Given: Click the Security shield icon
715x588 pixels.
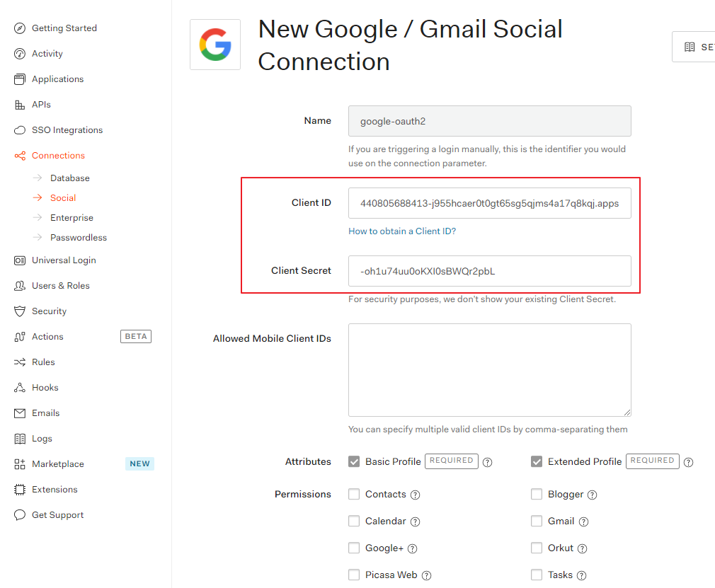Looking at the screenshot, I should (20, 311).
